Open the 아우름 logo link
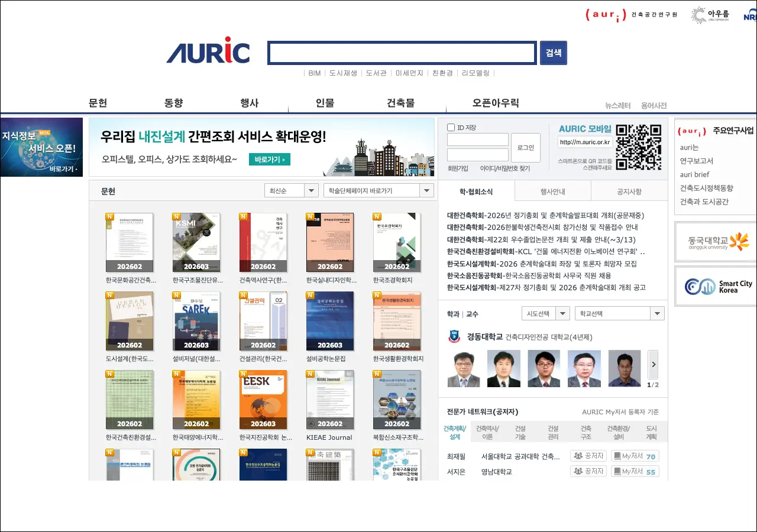 tap(710, 15)
